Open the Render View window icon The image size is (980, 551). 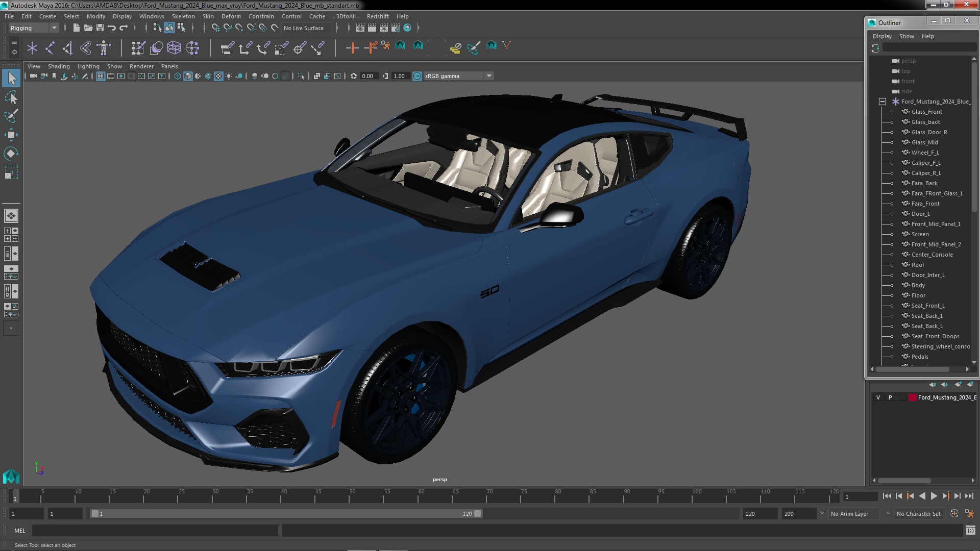(360, 28)
